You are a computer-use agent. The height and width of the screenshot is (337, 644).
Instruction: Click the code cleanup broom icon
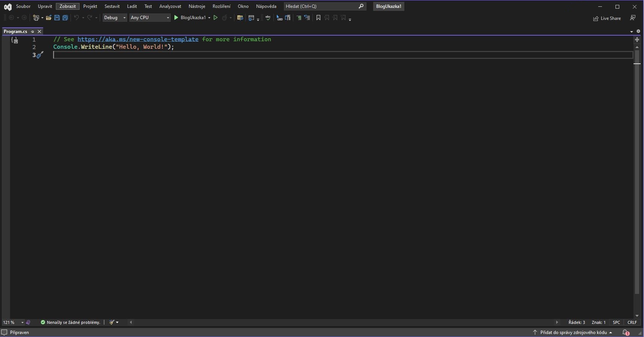click(x=111, y=322)
